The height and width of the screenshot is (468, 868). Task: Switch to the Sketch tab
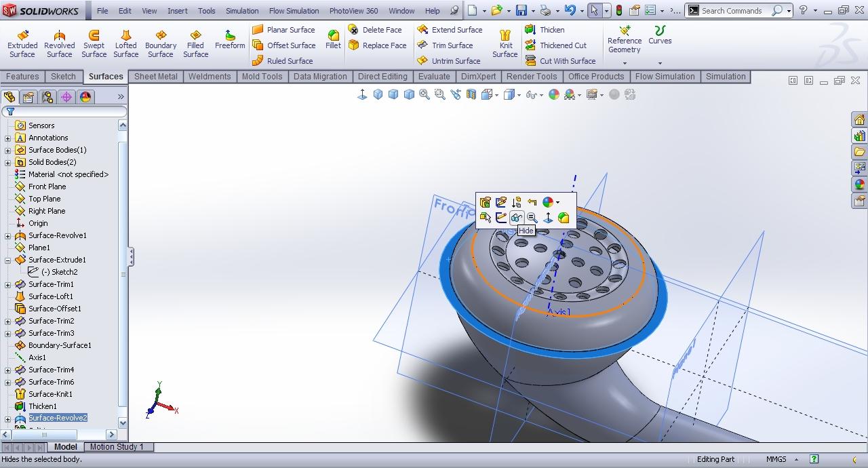[63, 77]
